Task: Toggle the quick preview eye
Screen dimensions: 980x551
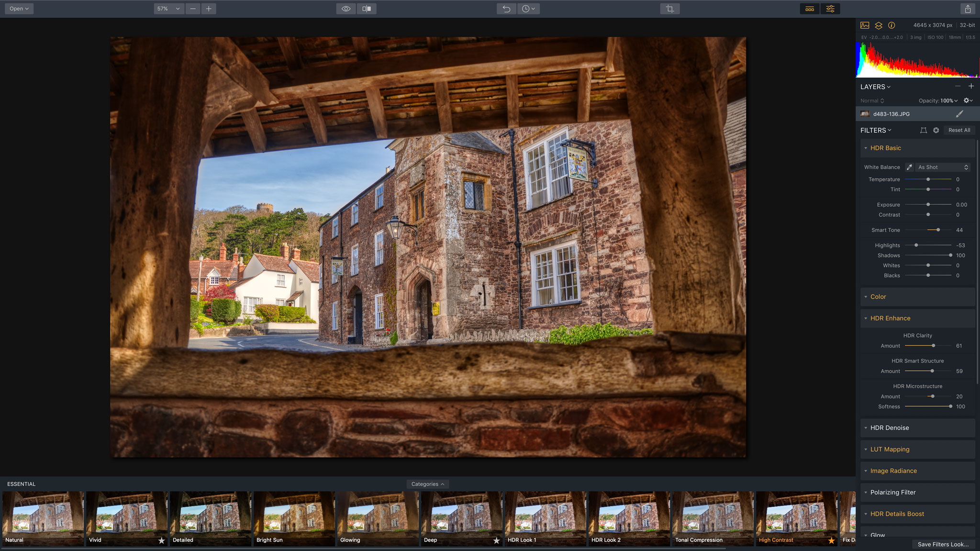Action: [345, 8]
